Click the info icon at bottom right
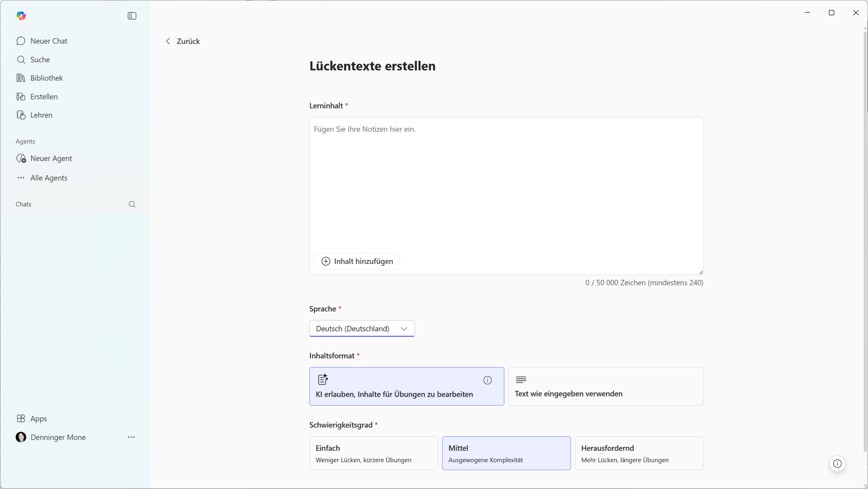868x489 pixels. click(837, 464)
